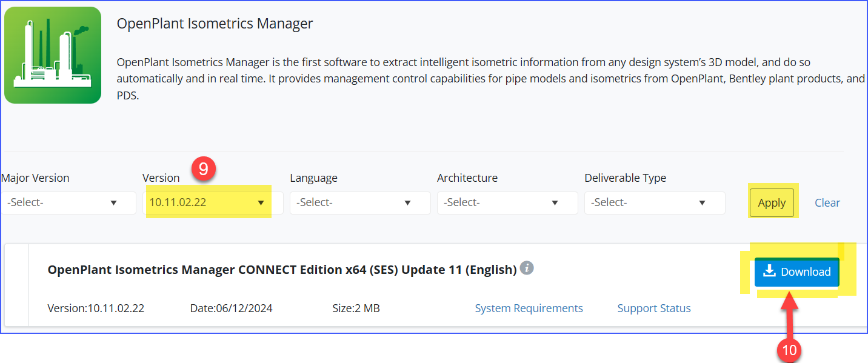Open the Support Status link
This screenshot has width=868, height=363.
click(654, 308)
